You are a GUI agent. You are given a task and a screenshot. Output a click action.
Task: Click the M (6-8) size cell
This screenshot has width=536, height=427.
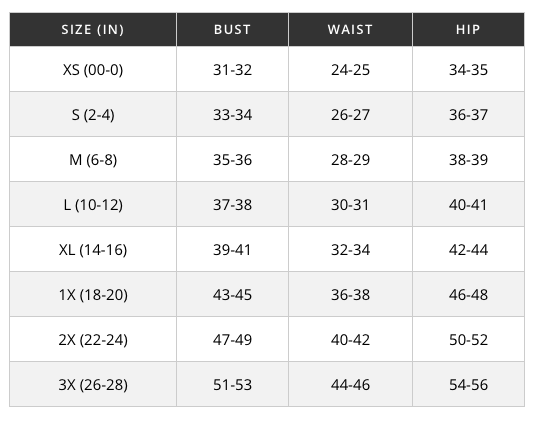[93, 160]
